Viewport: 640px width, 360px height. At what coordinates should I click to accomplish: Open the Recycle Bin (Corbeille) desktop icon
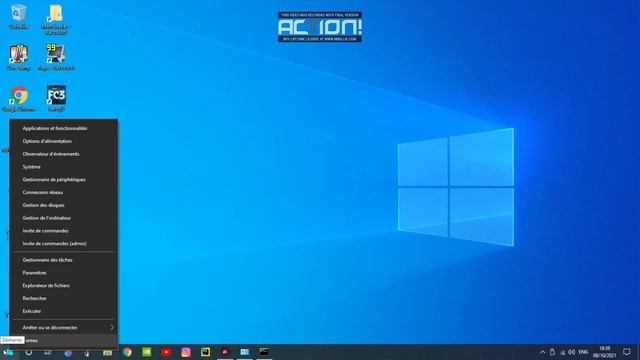18,16
